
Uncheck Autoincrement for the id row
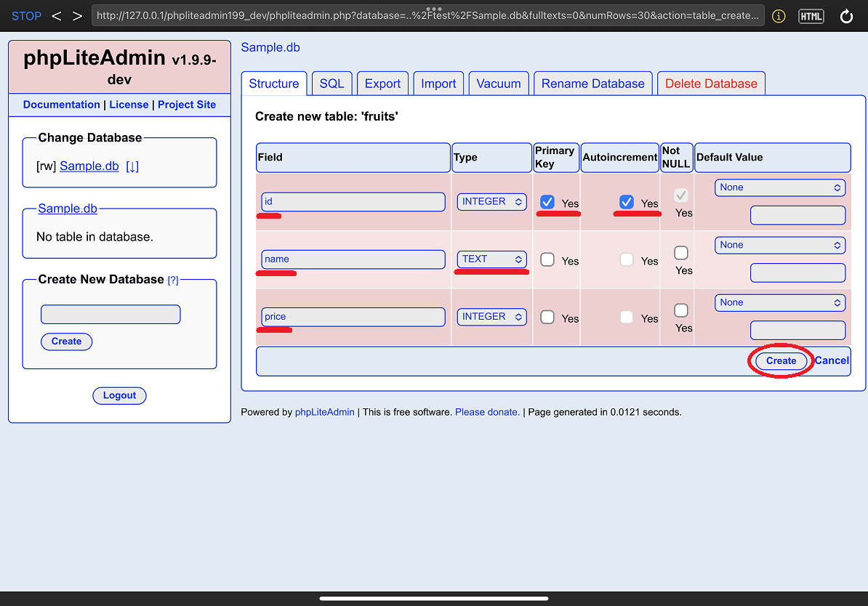point(627,202)
